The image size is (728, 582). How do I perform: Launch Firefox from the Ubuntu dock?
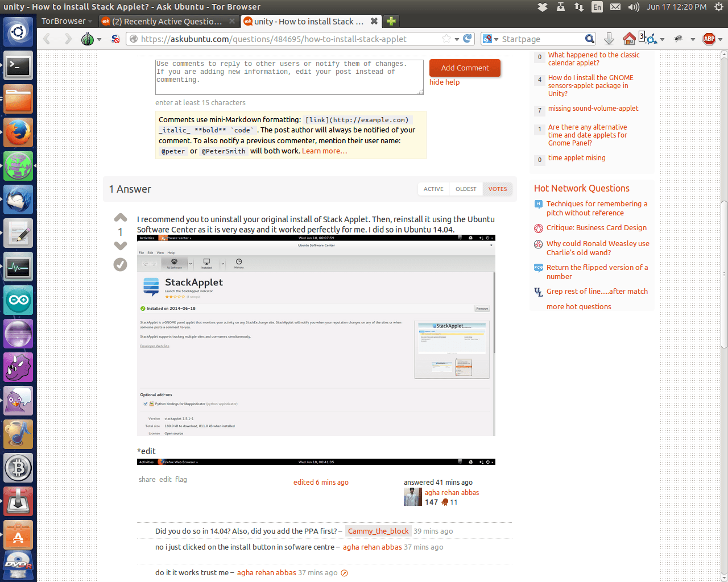(18, 133)
